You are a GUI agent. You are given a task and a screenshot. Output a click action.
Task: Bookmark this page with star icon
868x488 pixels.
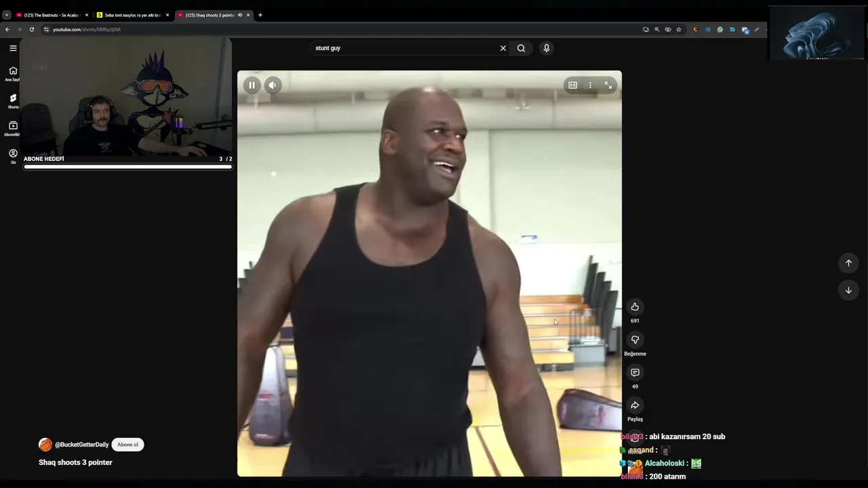pos(679,30)
